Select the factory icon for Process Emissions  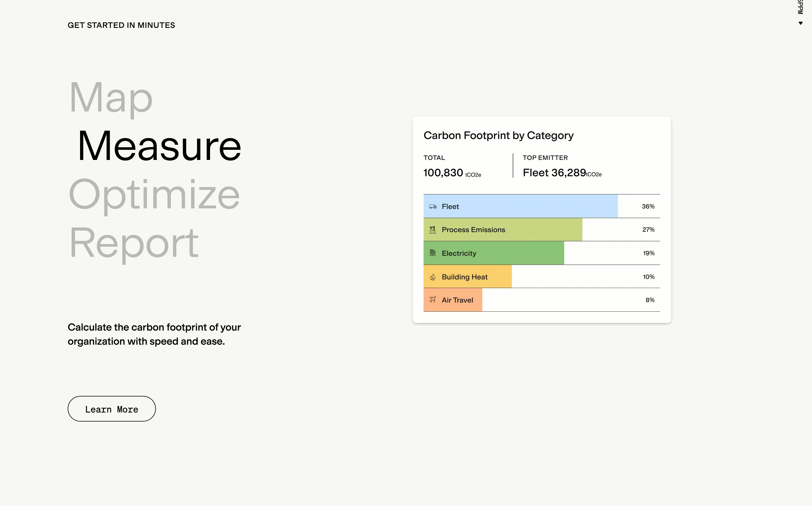[433, 229]
